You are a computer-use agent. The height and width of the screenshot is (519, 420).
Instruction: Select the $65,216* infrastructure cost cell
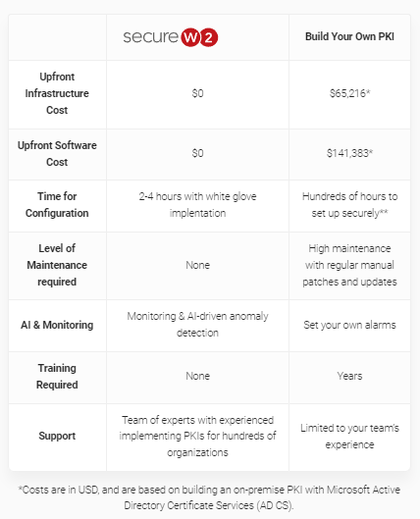(349, 93)
